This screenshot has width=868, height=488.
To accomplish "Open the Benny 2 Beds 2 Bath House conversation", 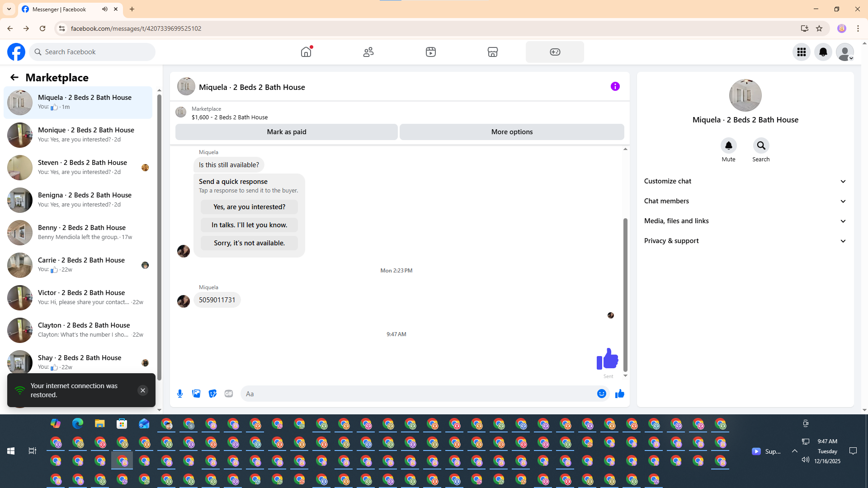I will coord(78,233).
